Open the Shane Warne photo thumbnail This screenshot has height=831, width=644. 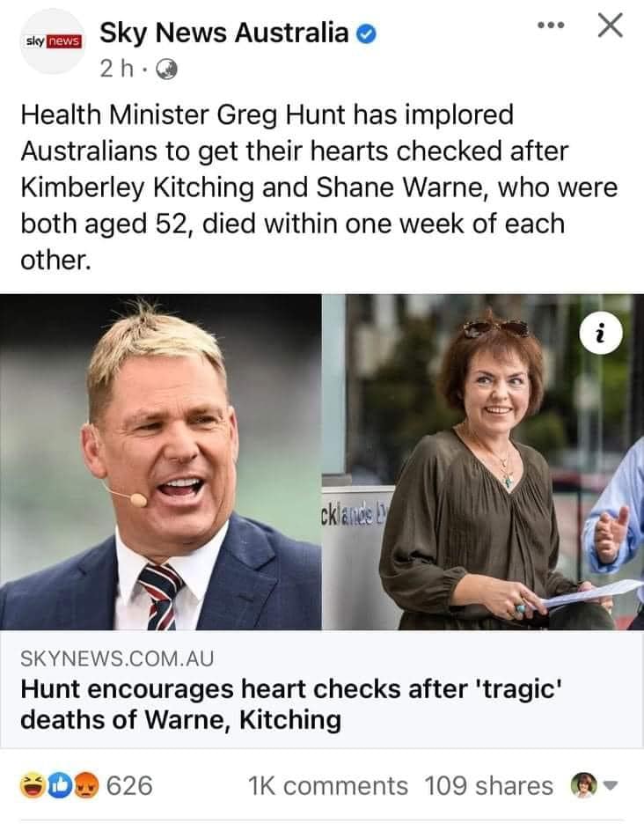[x=160, y=461]
